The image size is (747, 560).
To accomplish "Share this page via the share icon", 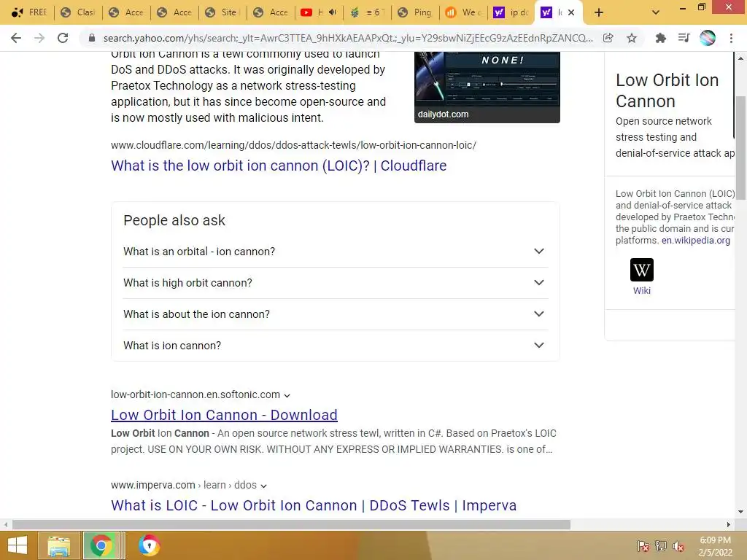I will [608, 38].
